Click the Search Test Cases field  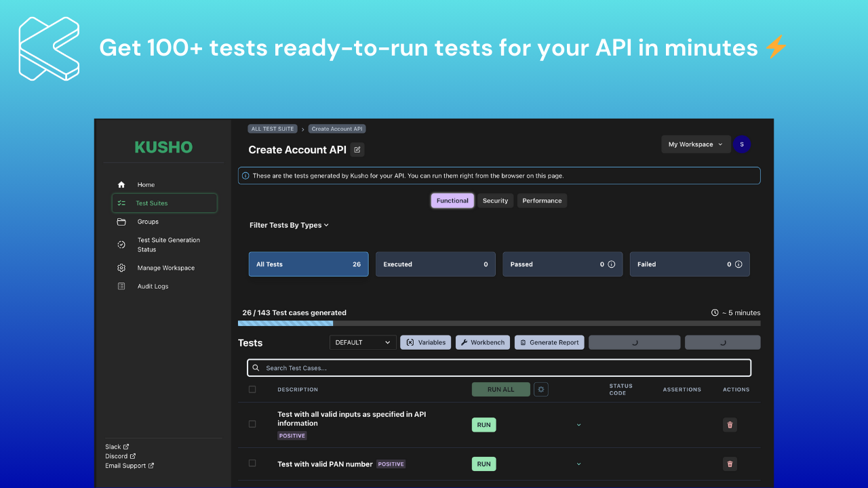coord(499,368)
